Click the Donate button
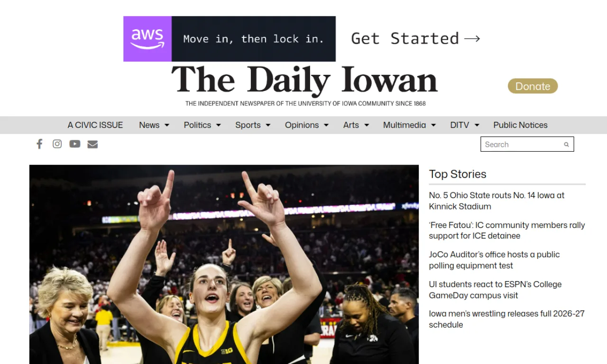 point(533,86)
